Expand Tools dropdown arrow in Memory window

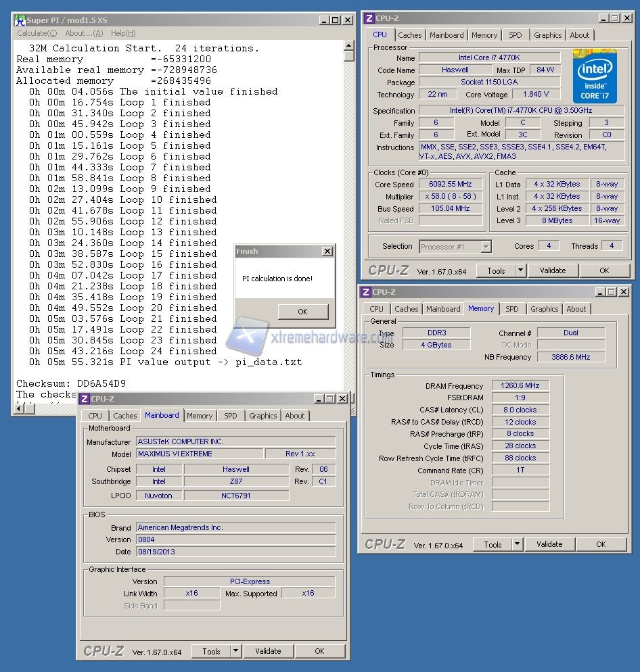coord(518,544)
